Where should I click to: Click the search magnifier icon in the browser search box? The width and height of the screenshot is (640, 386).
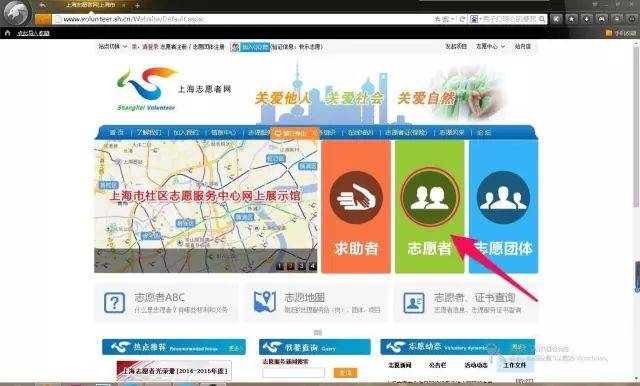(542, 19)
